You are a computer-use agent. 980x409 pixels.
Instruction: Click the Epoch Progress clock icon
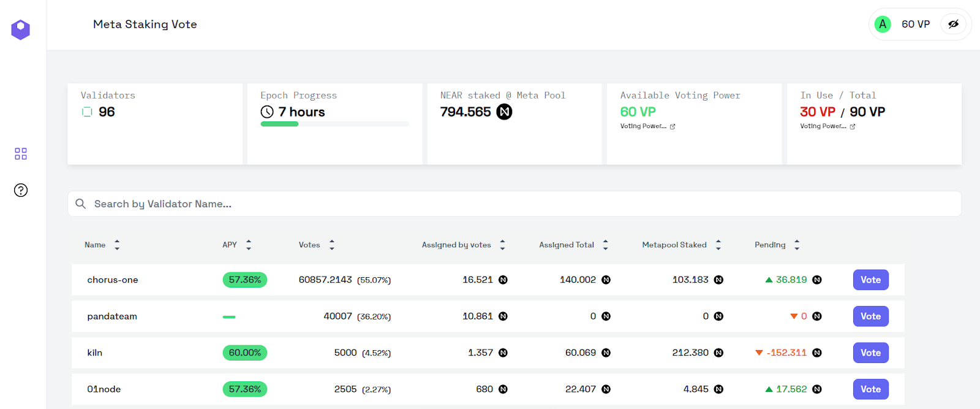coord(267,112)
